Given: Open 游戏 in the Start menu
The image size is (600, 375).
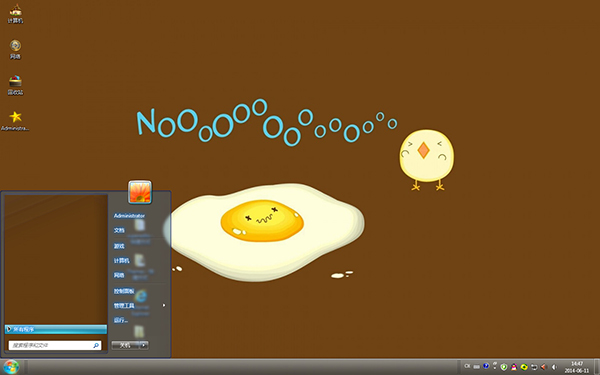Looking at the screenshot, I should tap(119, 246).
